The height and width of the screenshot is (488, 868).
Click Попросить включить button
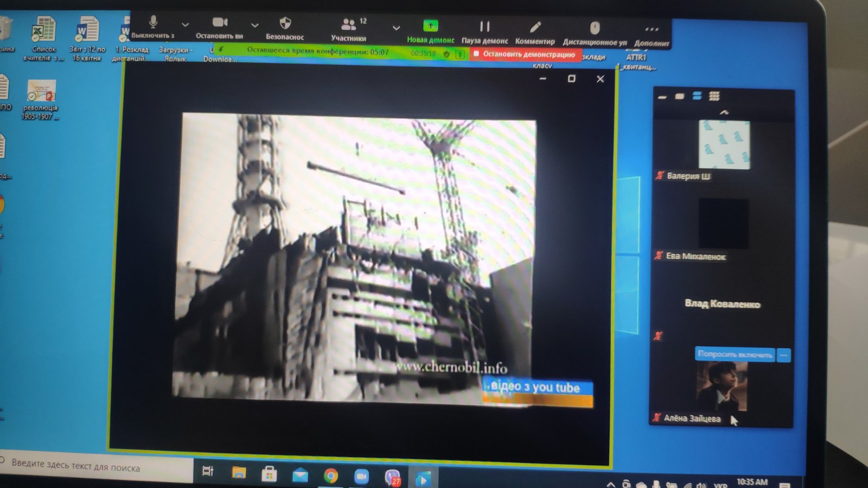pyautogui.click(x=735, y=354)
